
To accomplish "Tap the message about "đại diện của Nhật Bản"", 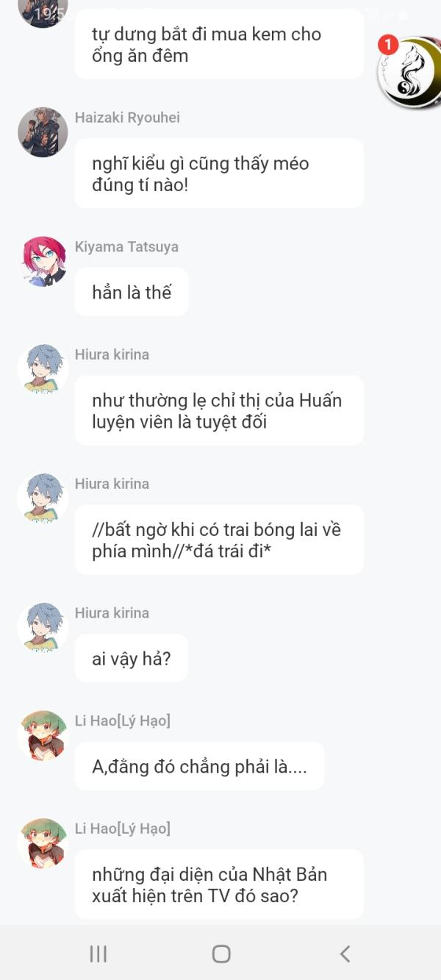I will 219,884.
